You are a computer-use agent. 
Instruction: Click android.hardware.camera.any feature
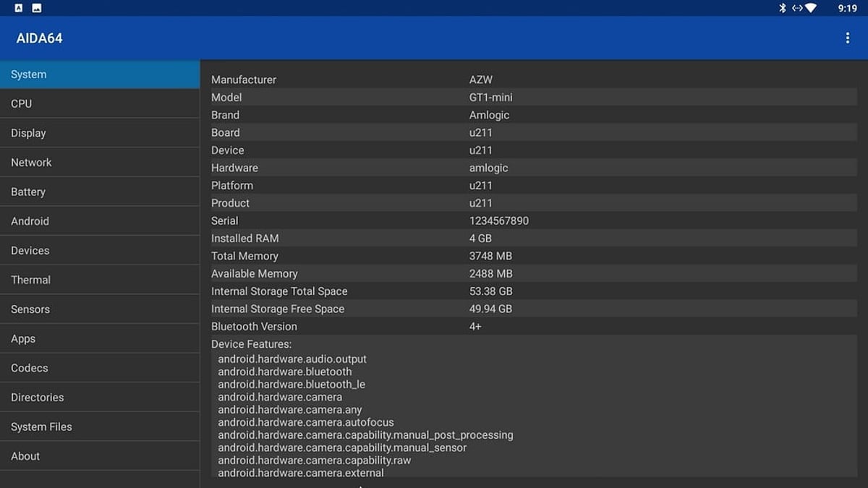coord(290,410)
